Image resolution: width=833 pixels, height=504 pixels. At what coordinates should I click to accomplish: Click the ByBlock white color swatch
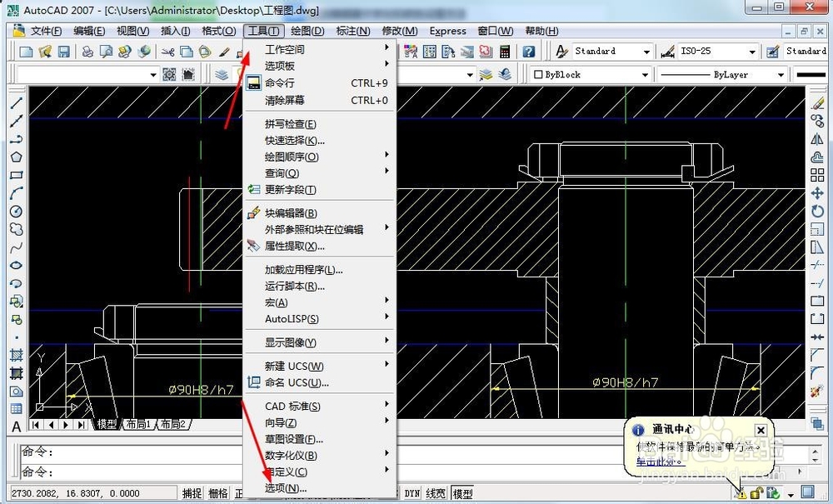tap(537, 75)
